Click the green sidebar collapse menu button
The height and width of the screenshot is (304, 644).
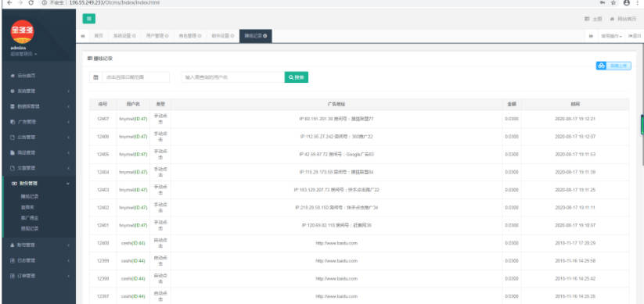tap(88, 19)
